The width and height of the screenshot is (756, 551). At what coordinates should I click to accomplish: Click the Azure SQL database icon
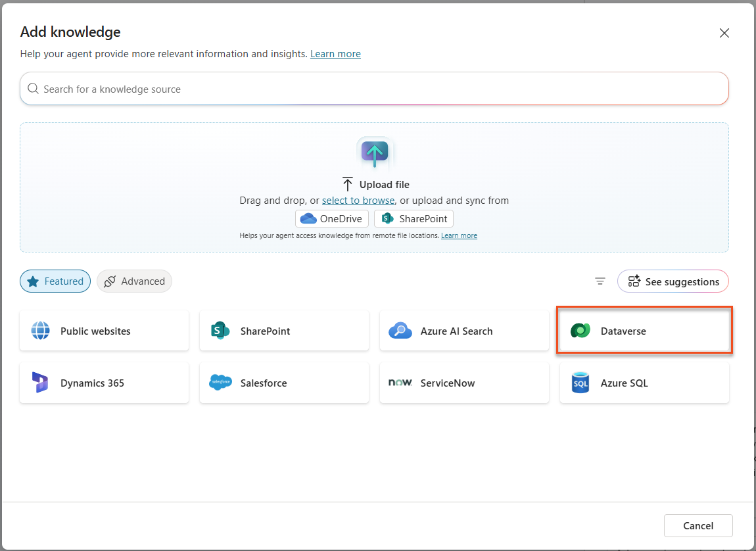580,383
